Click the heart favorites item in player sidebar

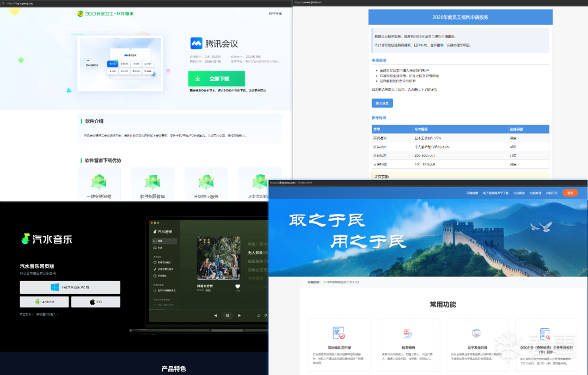point(163,262)
